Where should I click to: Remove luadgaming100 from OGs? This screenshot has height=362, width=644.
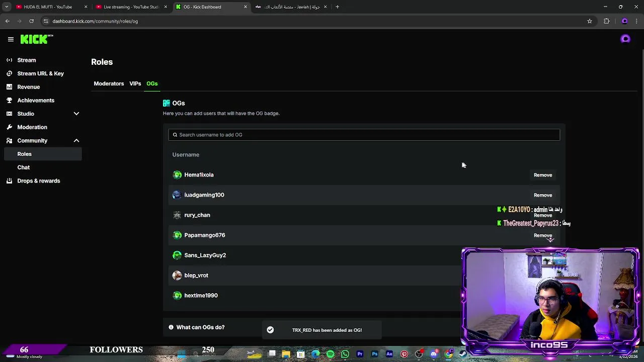tap(543, 195)
